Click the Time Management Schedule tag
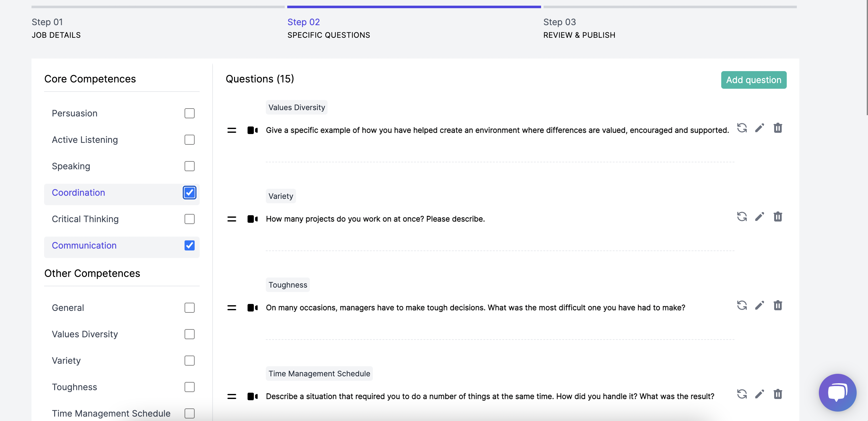This screenshot has width=868, height=421. click(x=319, y=373)
